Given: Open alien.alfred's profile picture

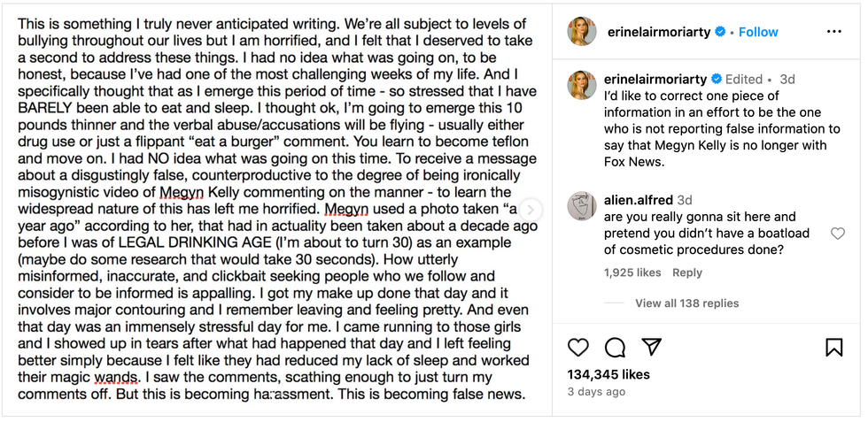Looking at the screenshot, I should pos(582,206).
